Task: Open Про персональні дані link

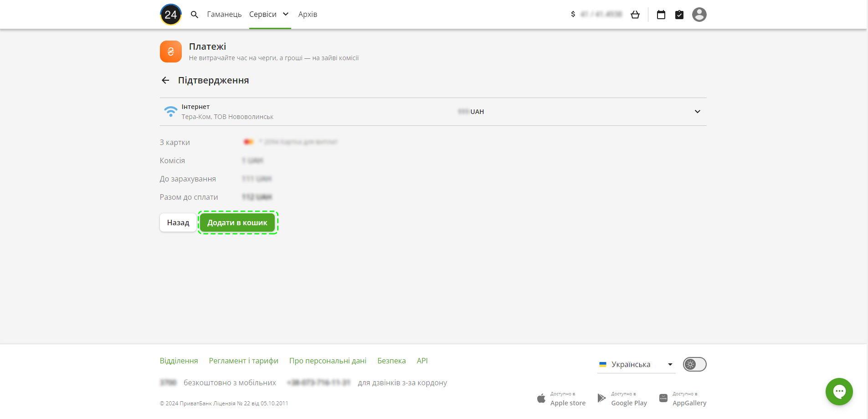Action: (x=328, y=361)
